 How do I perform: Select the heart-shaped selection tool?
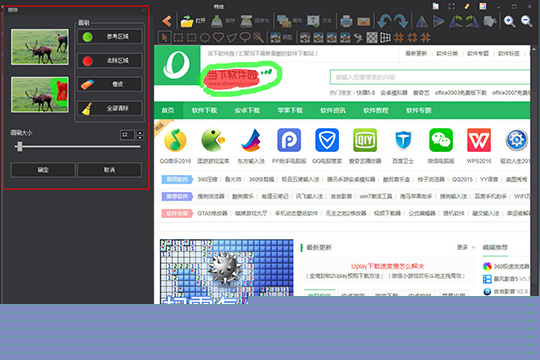pos(218,37)
